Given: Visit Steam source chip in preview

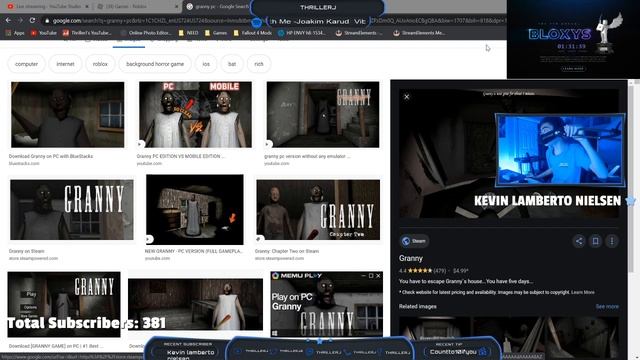Looking at the screenshot, I should click(x=414, y=241).
